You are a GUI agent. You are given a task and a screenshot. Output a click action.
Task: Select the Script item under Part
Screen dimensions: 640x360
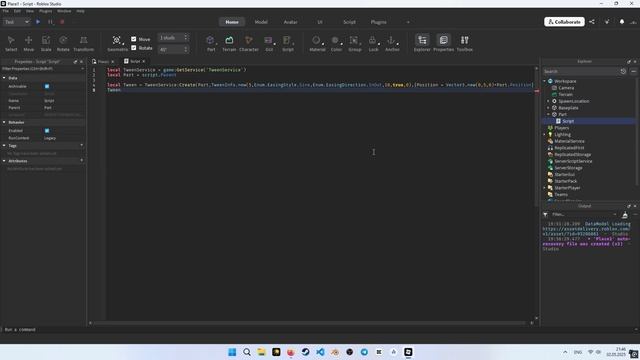coord(568,121)
